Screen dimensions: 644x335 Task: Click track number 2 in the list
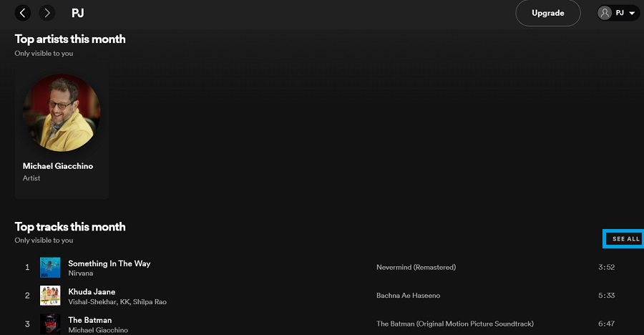pyautogui.click(x=27, y=296)
